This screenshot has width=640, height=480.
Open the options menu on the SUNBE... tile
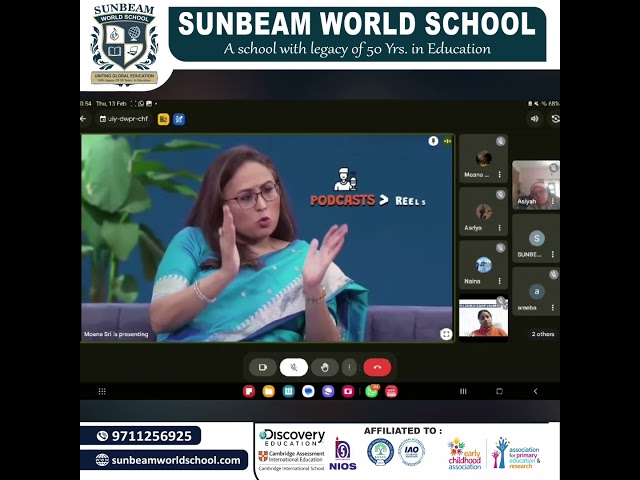(553, 254)
